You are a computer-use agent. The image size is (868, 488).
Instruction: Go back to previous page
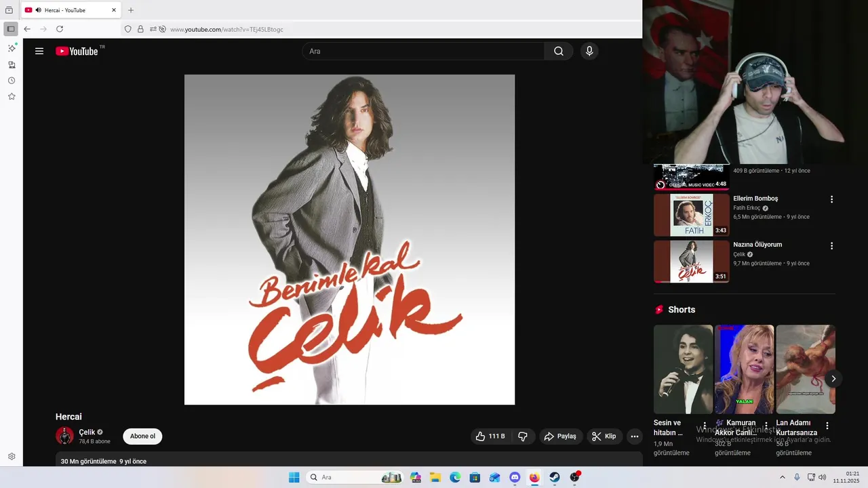coord(27,29)
